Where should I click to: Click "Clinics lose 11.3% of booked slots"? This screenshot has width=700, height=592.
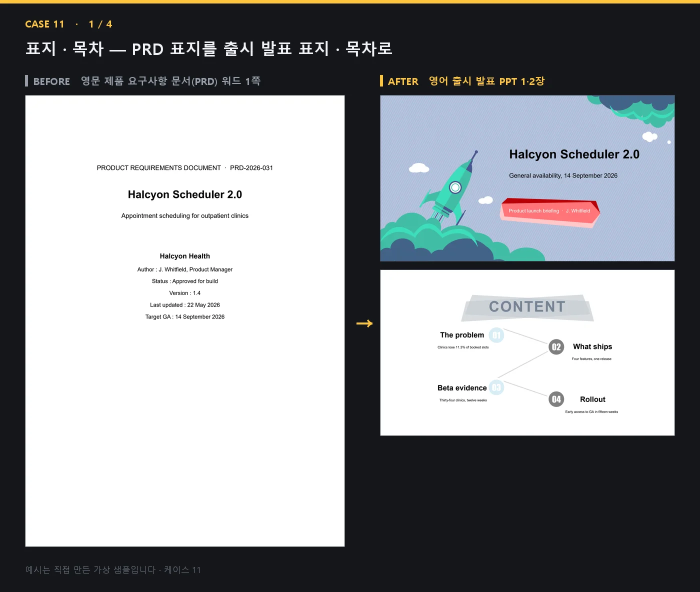[463, 347]
